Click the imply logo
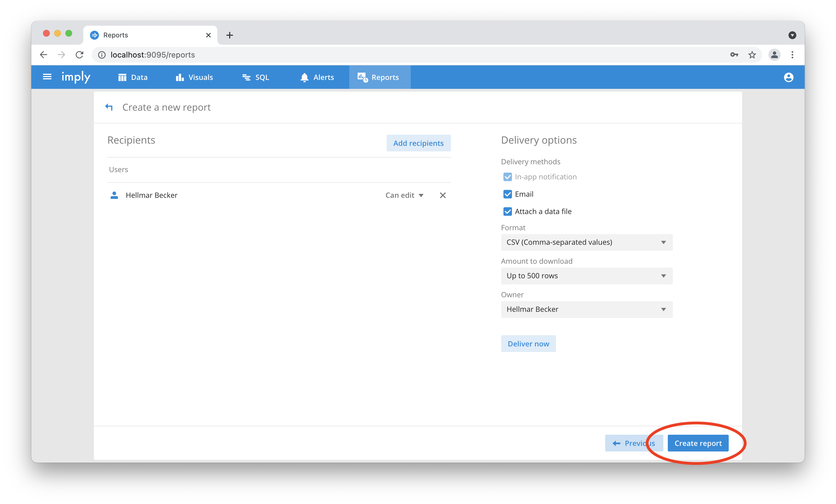Image resolution: width=836 pixels, height=504 pixels. tap(76, 77)
